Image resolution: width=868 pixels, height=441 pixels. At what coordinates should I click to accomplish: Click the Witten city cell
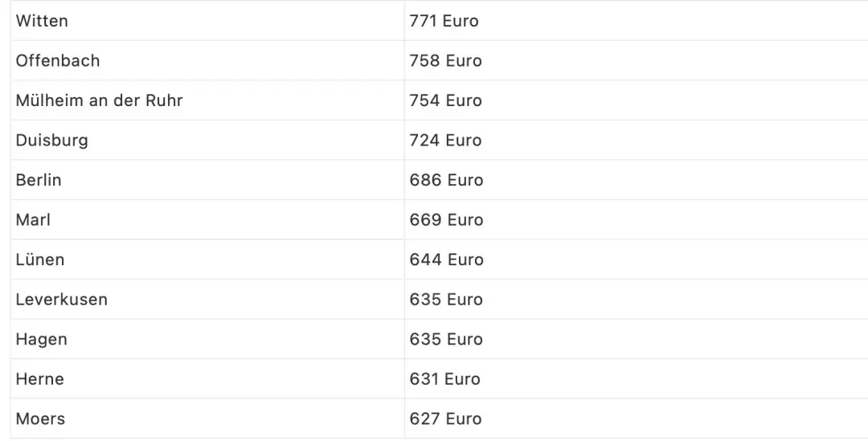coord(42,21)
